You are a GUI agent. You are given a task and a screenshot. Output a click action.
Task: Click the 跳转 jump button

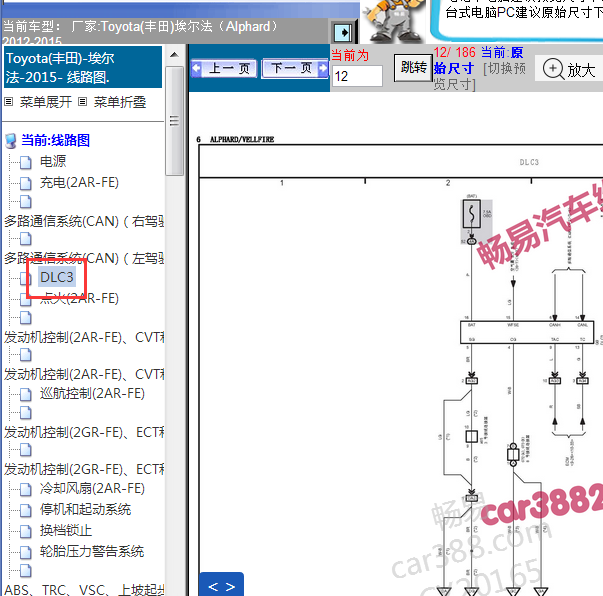pos(413,67)
